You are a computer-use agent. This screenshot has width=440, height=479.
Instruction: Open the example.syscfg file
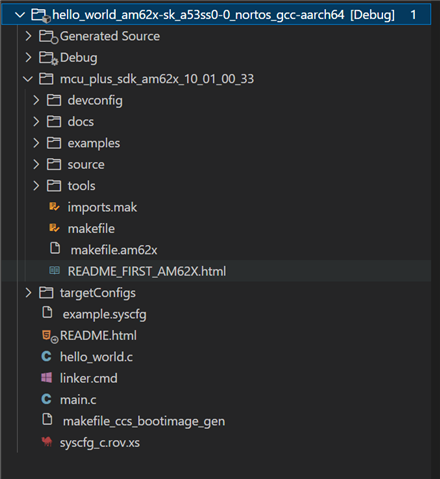point(104,315)
